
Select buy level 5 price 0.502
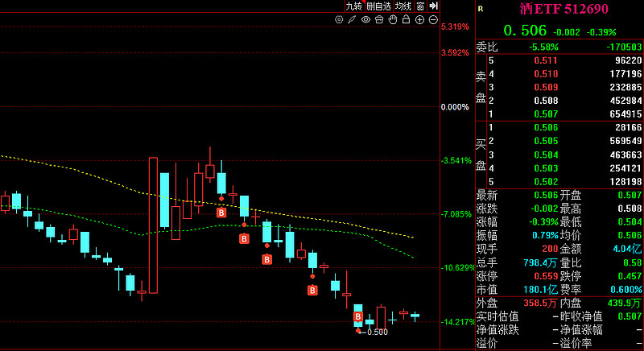pyautogui.click(x=546, y=181)
